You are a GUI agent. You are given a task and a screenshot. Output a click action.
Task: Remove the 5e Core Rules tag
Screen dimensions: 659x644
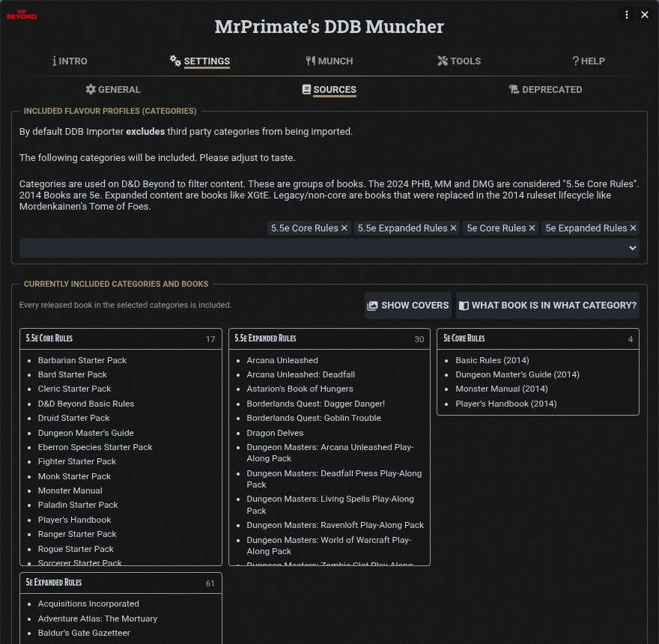click(532, 228)
